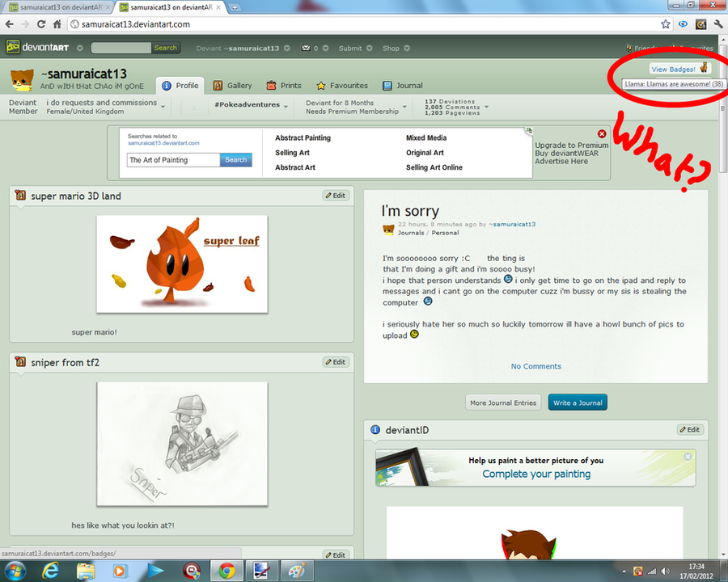Click the Buy deviantWEAR link
The image size is (728, 582).
click(x=566, y=153)
